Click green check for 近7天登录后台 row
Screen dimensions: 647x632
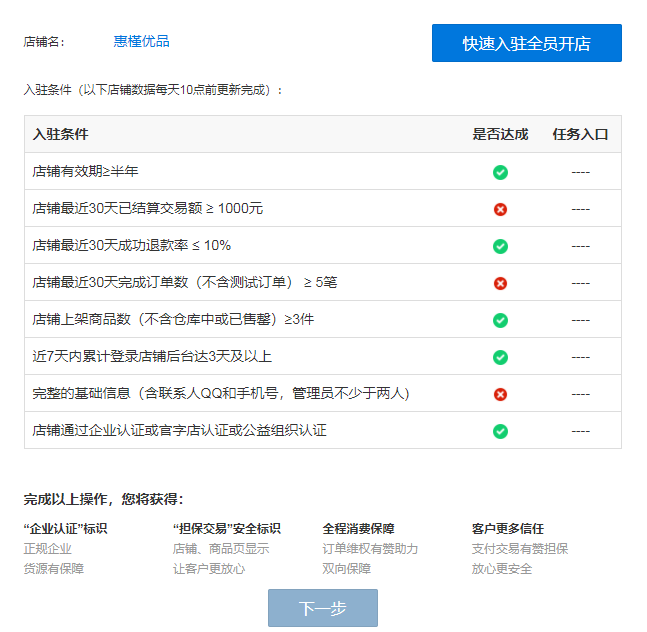pyautogui.click(x=500, y=357)
